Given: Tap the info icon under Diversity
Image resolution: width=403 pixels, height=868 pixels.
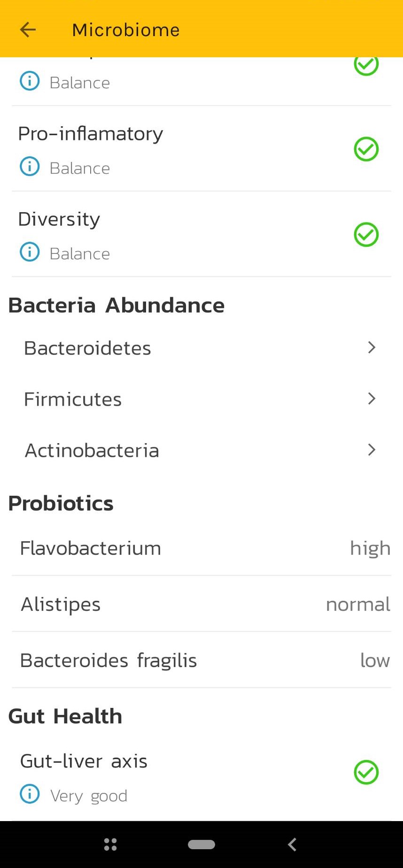Looking at the screenshot, I should tap(30, 252).
